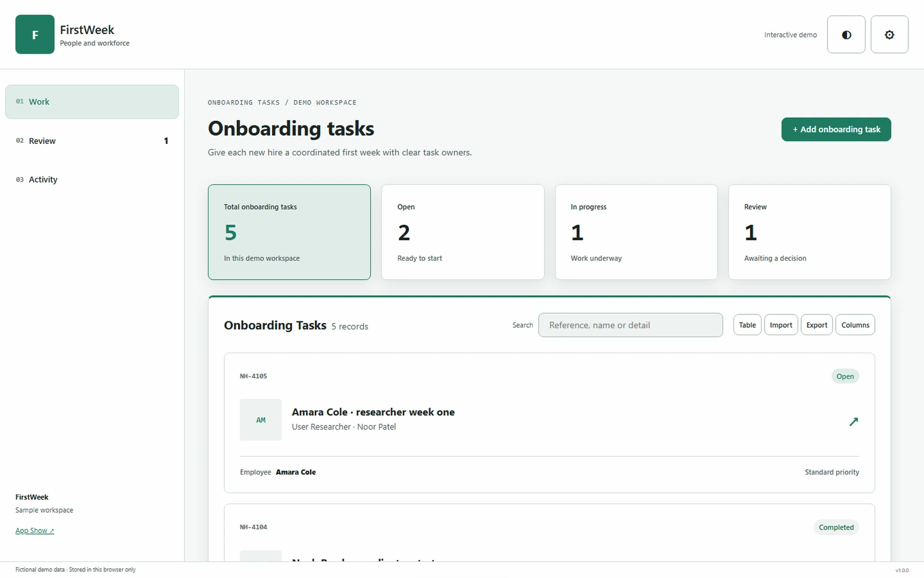Click the NH-4105 reference text
924x578 pixels.
(x=254, y=376)
